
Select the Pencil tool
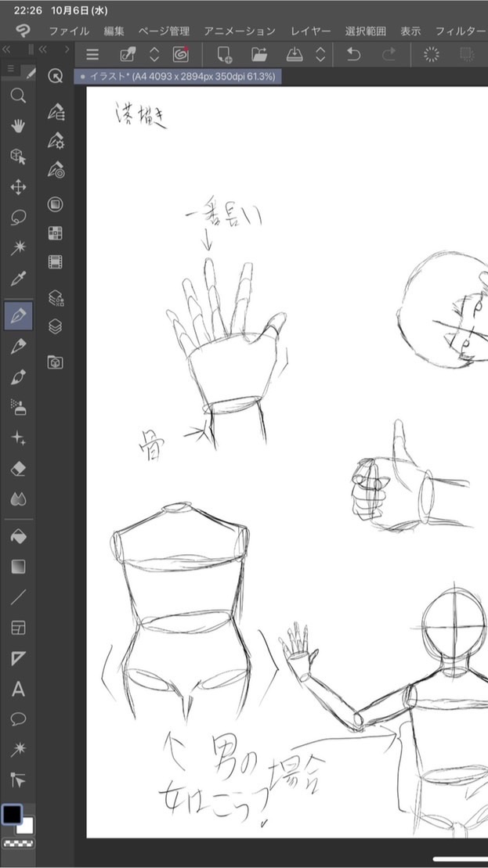(18, 347)
